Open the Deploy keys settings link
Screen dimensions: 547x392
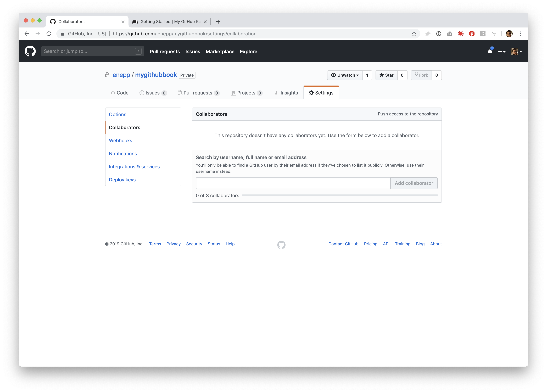coord(122,180)
